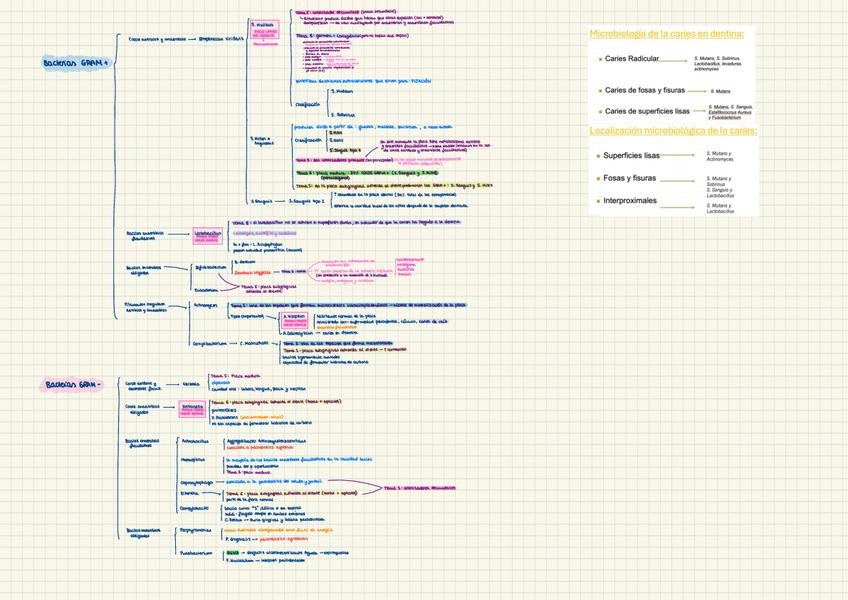Click the pink boxed 'Lactobacillus' node

208,236
